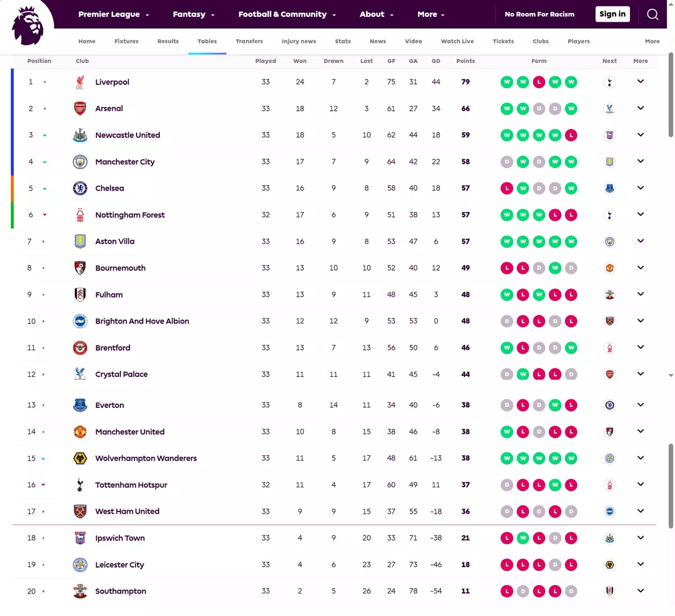
Task: Open next-opponent badge in Bournemouth row
Action: (609, 268)
